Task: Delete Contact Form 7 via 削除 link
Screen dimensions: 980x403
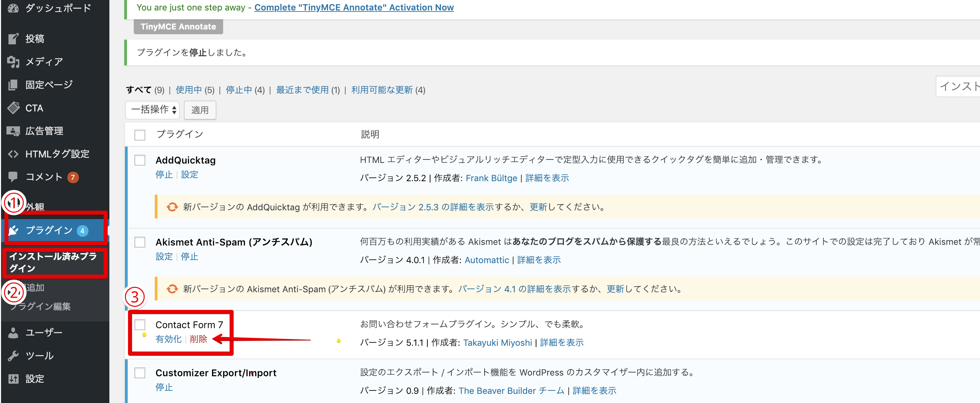Action: pyautogui.click(x=198, y=339)
